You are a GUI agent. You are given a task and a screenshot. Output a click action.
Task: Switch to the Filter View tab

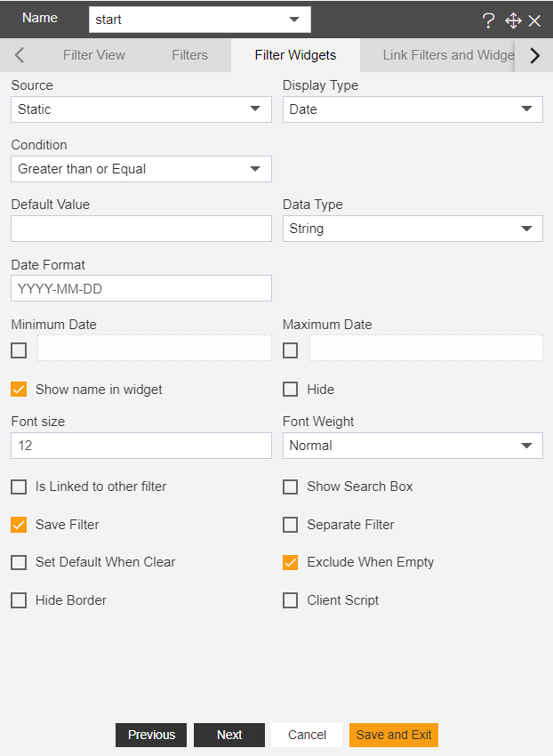coord(94,55)
